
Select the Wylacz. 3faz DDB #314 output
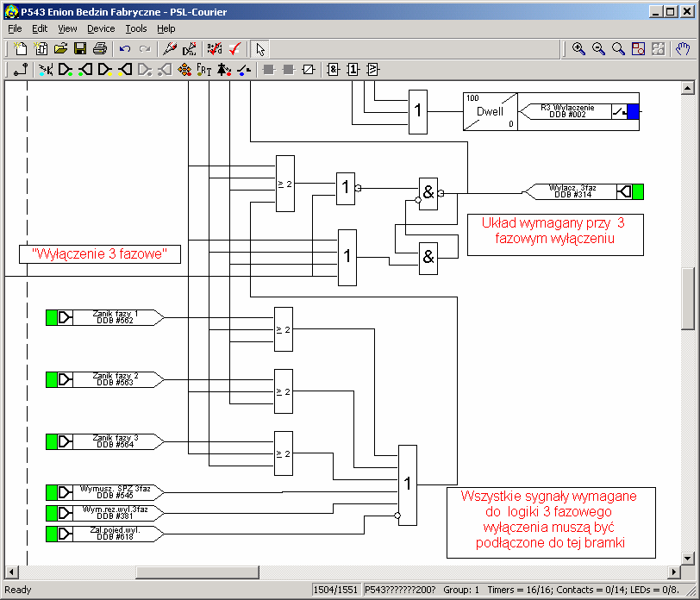click(584, 191)
